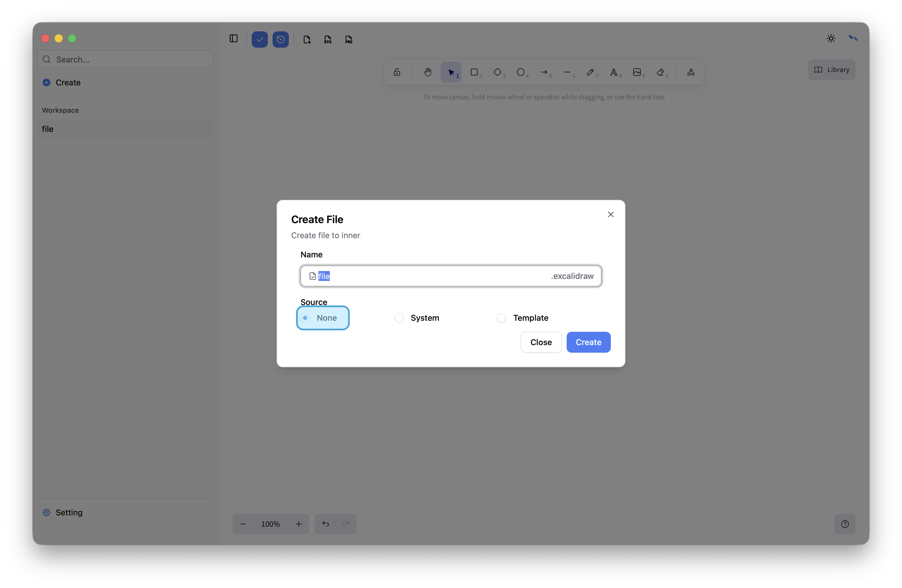
Task: Toggle the light theme sun icon
Action: [831, 38]
